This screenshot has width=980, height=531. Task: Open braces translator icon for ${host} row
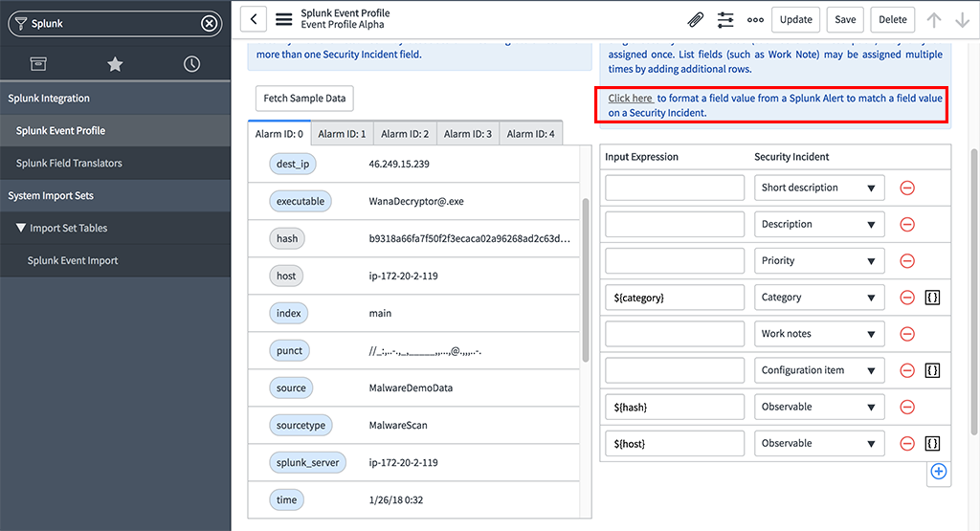pyautogui.click(x=932, y=444)
